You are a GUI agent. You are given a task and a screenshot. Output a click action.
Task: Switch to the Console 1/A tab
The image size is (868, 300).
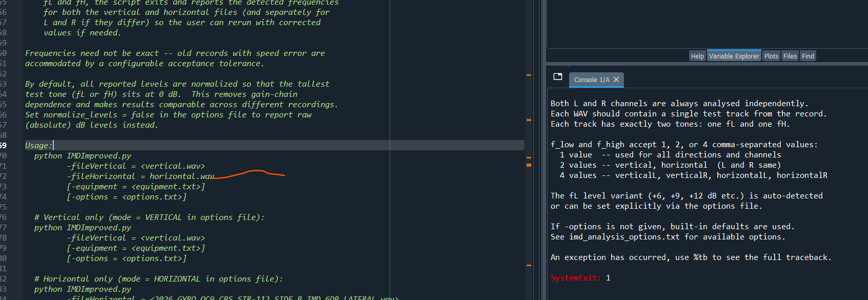(591, 80)
